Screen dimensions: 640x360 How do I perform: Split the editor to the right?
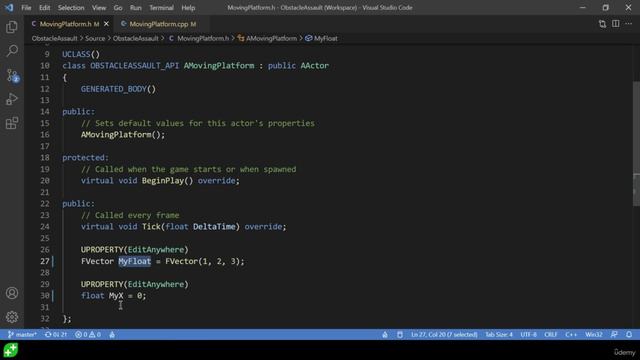616,24
